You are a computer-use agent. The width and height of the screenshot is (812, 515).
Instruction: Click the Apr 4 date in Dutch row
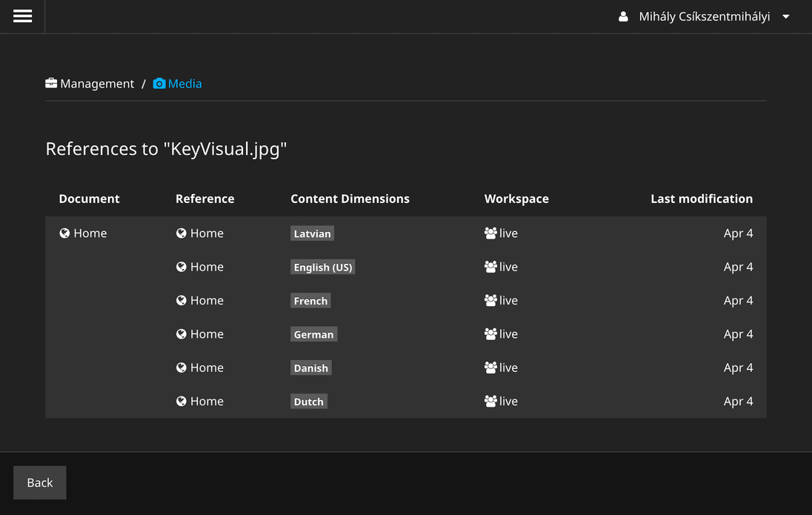(739, 402)
